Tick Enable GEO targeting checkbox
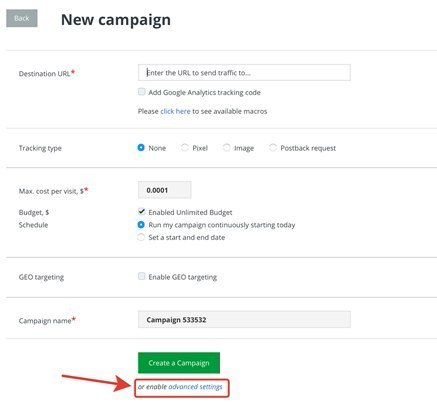Screen dimensions: 437x416 (x=142, y=276)
